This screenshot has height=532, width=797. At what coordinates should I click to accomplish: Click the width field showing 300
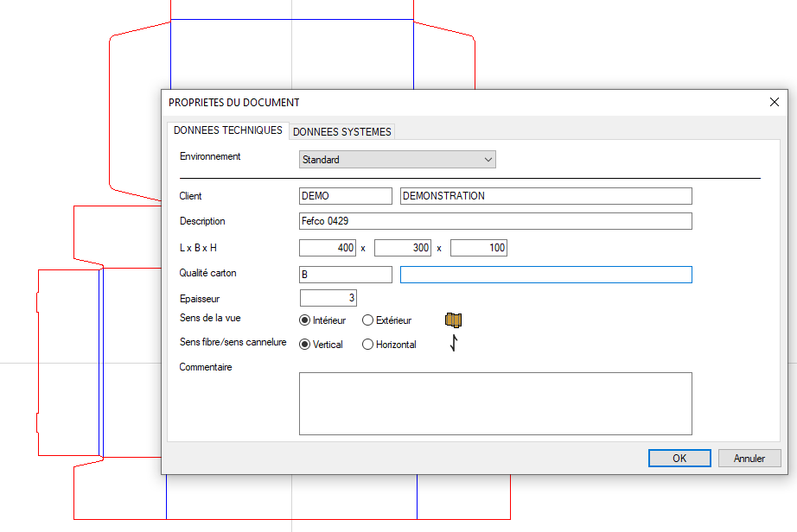click(403, 248)
